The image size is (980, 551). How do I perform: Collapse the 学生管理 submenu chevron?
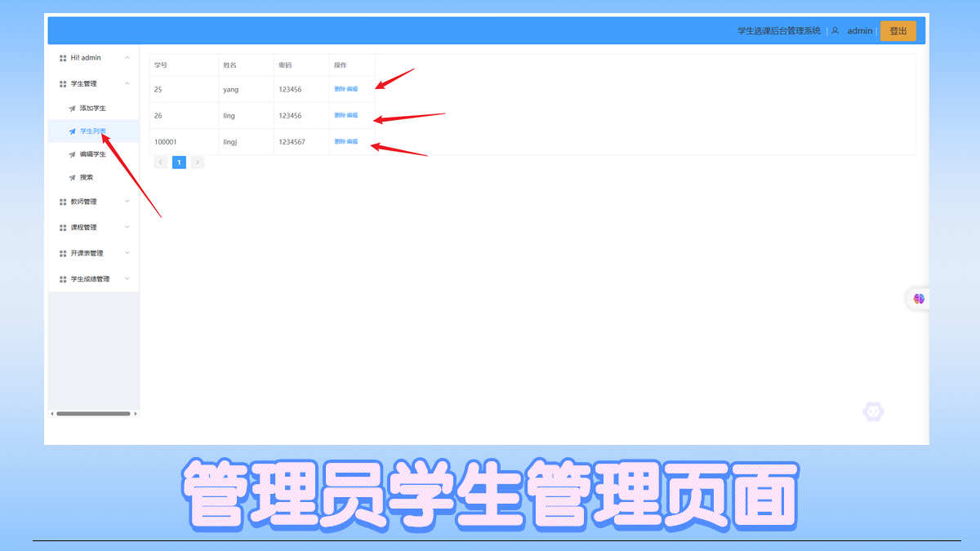[127, 83]
